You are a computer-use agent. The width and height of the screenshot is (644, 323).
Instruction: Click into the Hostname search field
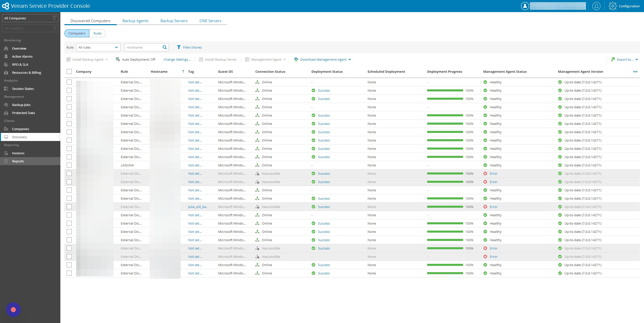point(143,47)
